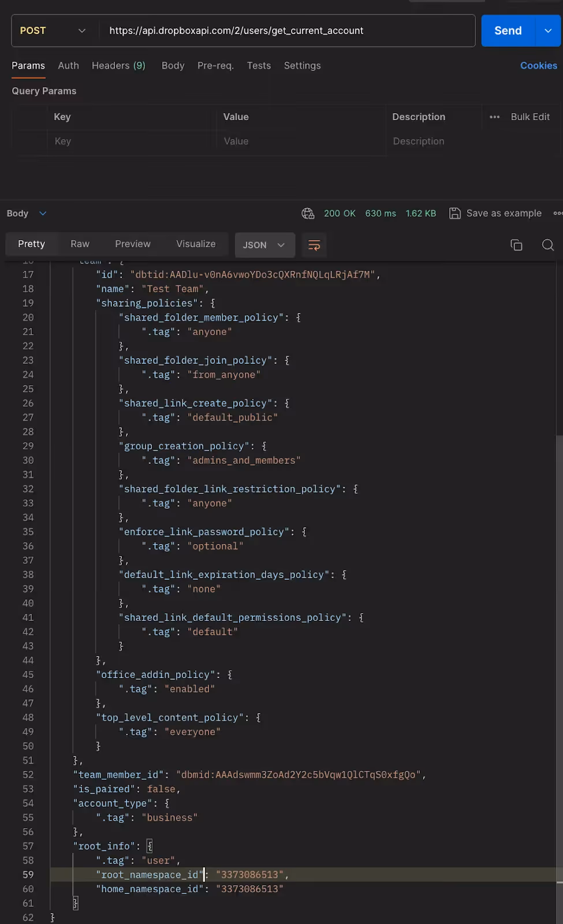Select the Pretty view tab
The image size is (563, 924).
(31, 244)
